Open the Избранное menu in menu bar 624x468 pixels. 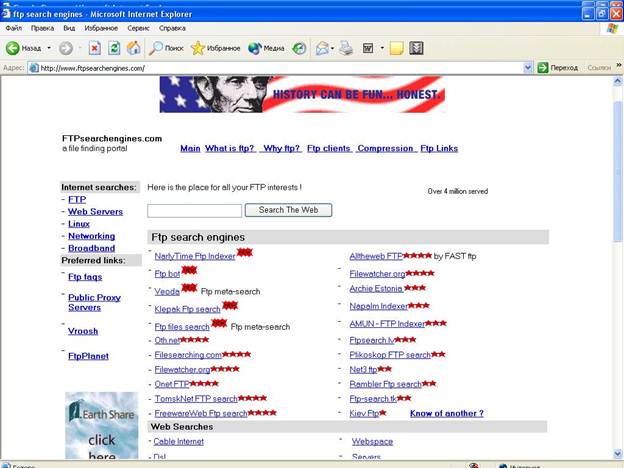pyautogui.click(x=89, y=28)
